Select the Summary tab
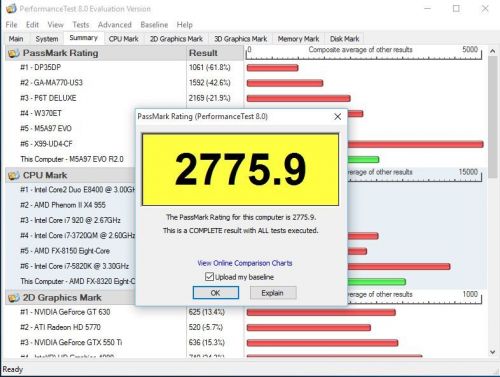Screen dimensions: 500x377 (84, 38)
